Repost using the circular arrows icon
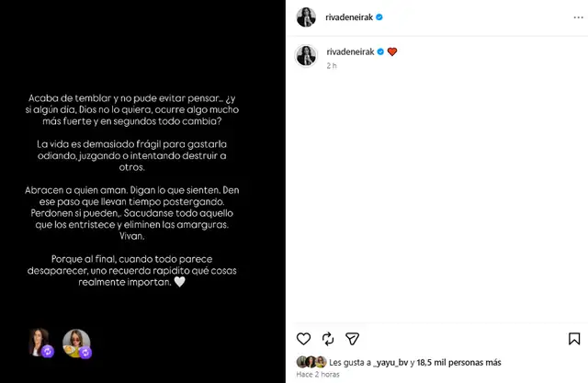Image resolution: width=588 pixels, height=383 pixels. pyautogui.click(x=328, y=339)
